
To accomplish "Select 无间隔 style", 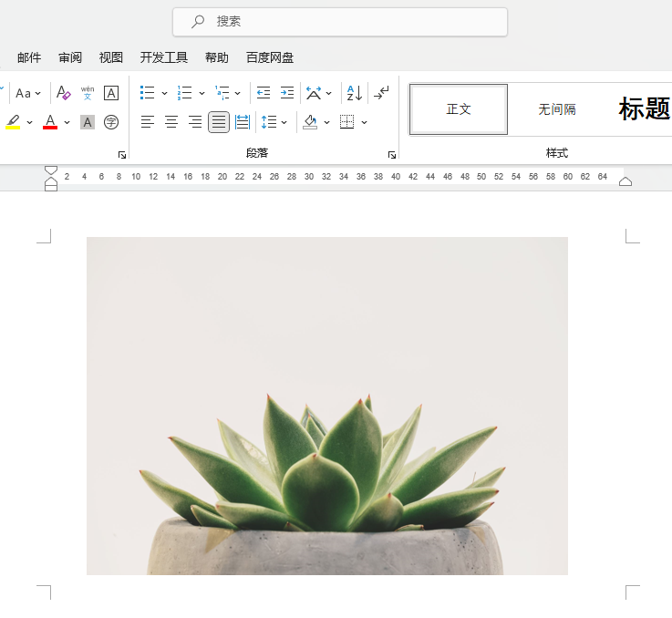I will 557,109.
